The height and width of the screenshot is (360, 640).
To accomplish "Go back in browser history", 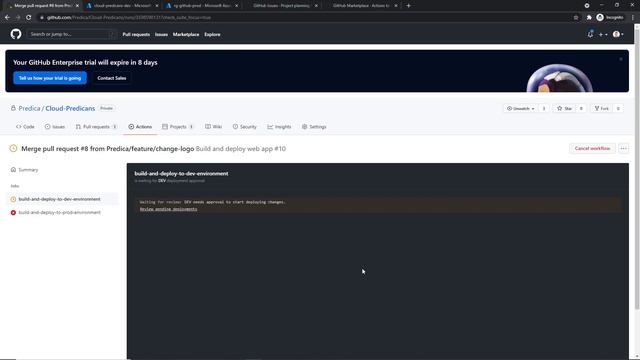I will click(x=7, y=18).
